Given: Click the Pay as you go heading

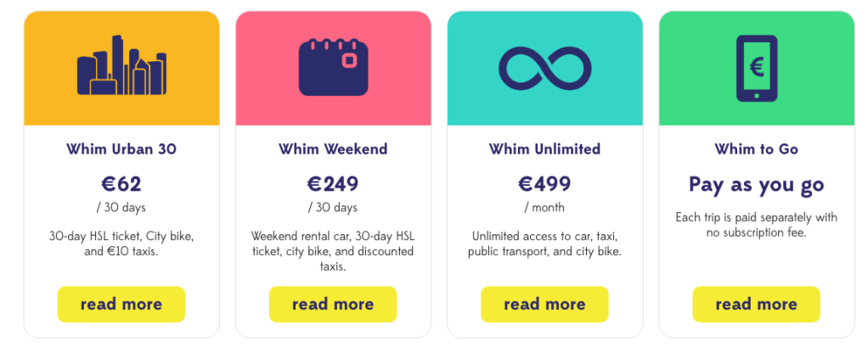Looking at the screenshot, I should coord(756,185).
